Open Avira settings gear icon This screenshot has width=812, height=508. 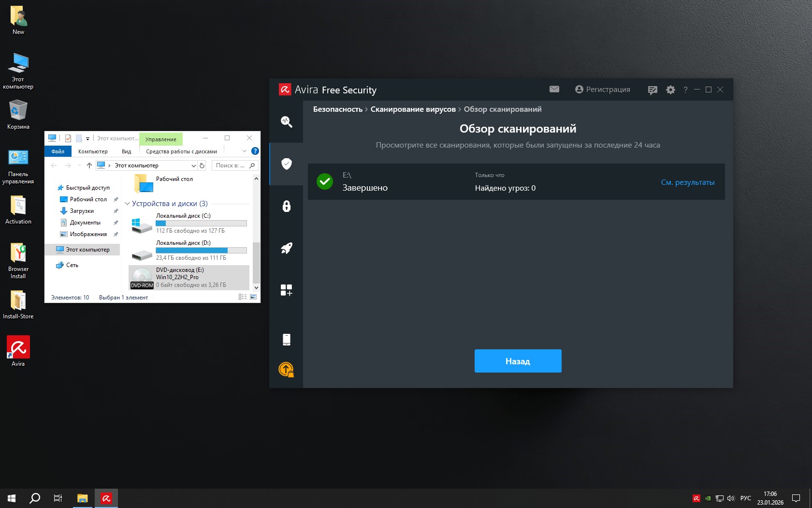click(670, 90)
